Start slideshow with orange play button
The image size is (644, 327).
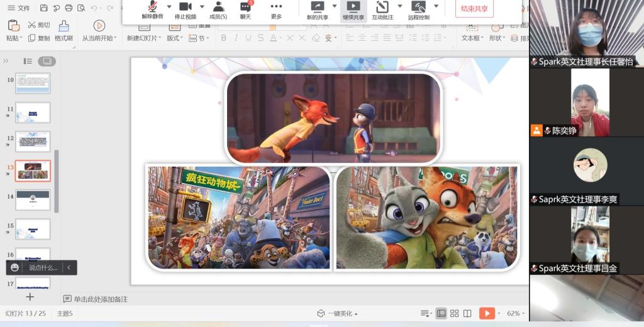point(486,313)
